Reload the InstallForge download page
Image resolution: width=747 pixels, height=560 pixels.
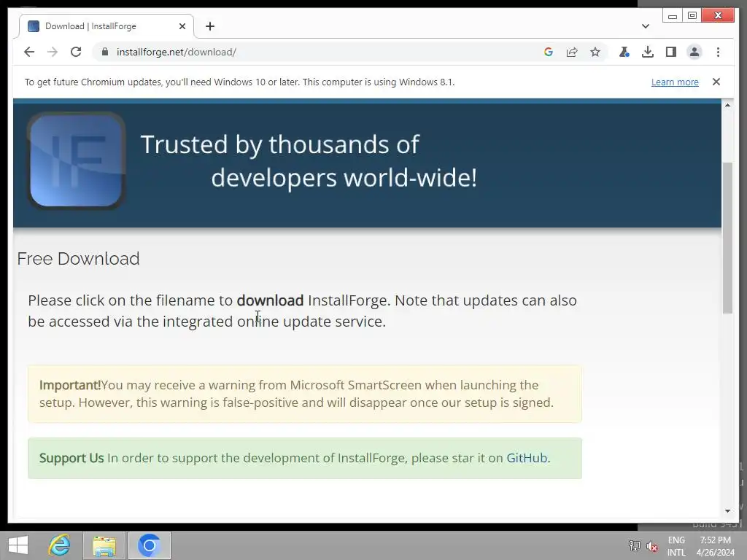point(76,52)
